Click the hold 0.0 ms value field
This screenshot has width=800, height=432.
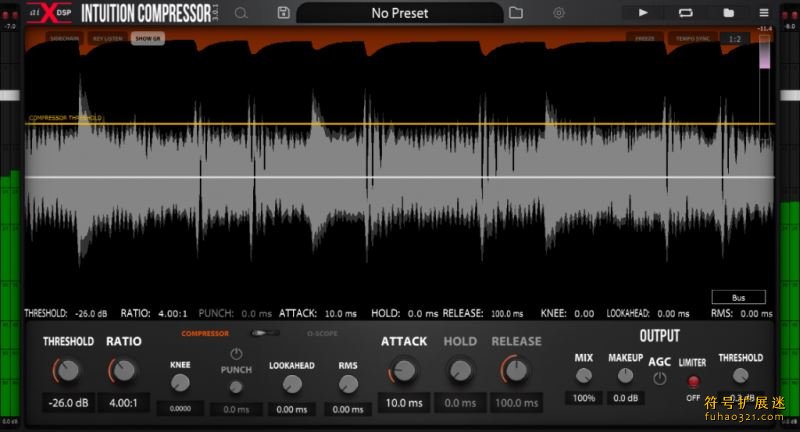pyautogui.click(x=460, y=403)
